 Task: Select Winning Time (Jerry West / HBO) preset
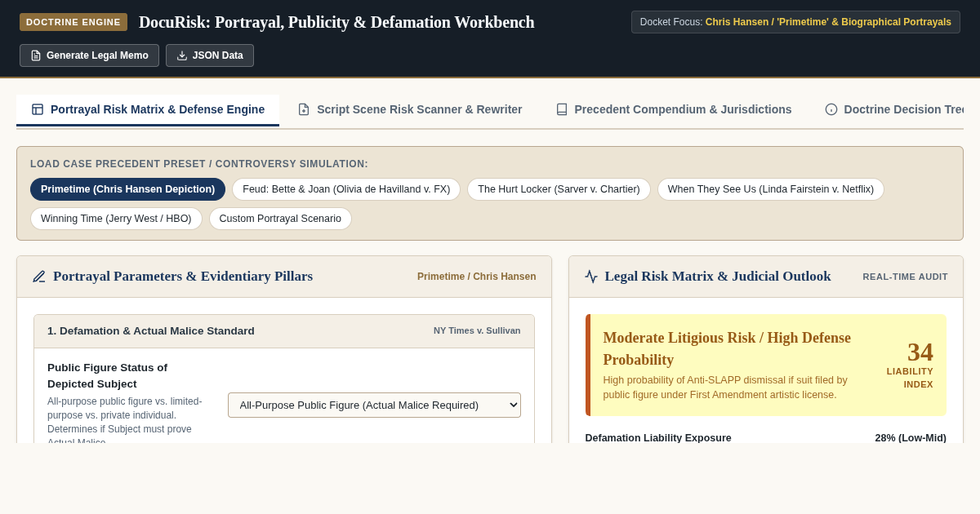116,219
